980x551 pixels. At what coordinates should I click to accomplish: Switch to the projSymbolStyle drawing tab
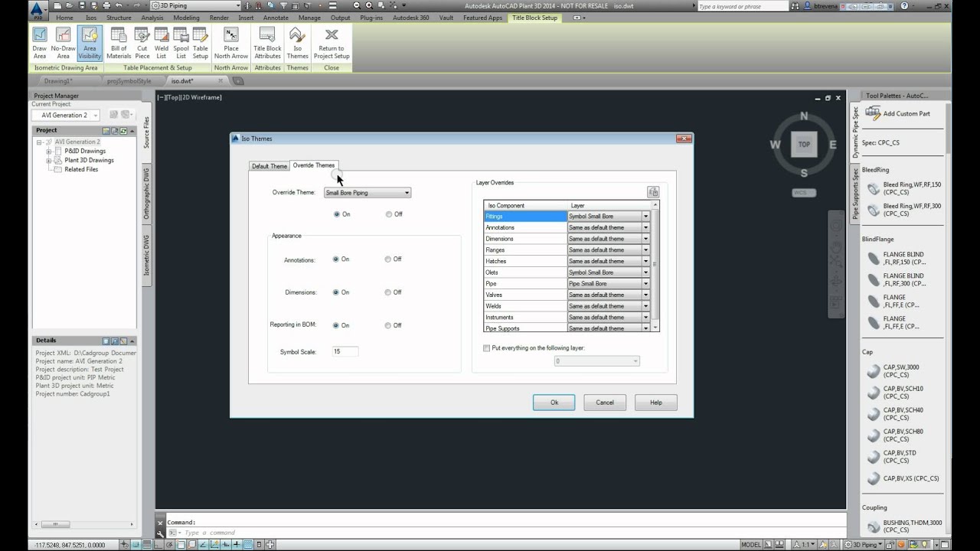click(129, 80)
